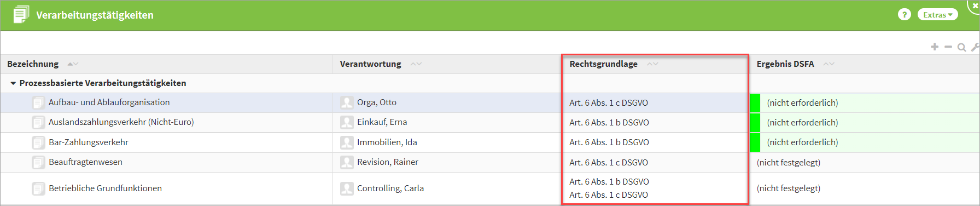Select Revision, Rainer responsible person
This screenshot has width=980, height=206.
coord(388,162)
